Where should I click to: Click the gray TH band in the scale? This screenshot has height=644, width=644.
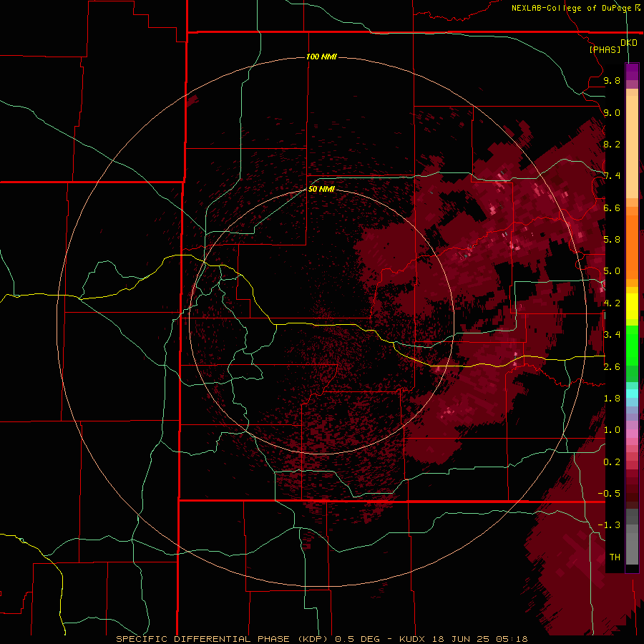tap(632, 548)
